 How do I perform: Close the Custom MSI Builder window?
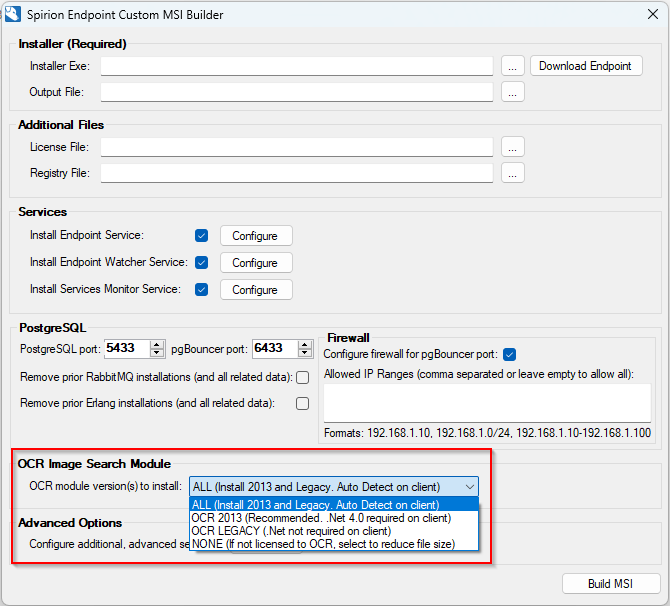(x=652, y=14)
